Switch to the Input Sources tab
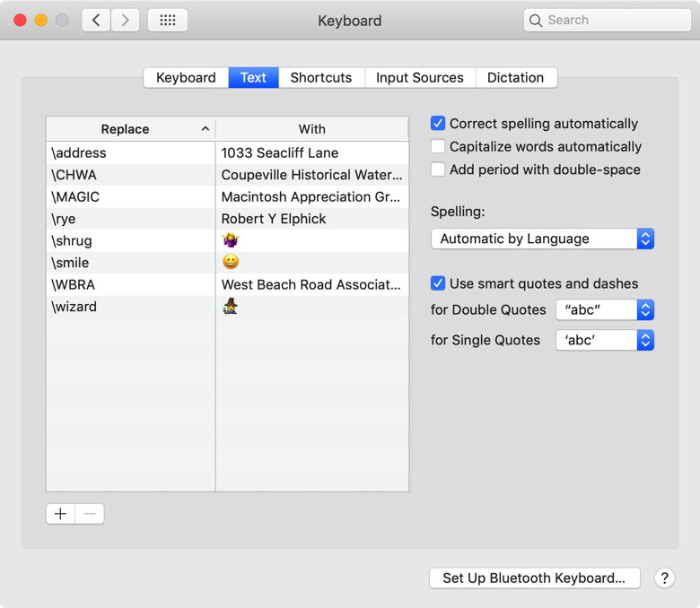Image resolution: width=700 pixels, height=608 pixels. click(x=419, y=77)
